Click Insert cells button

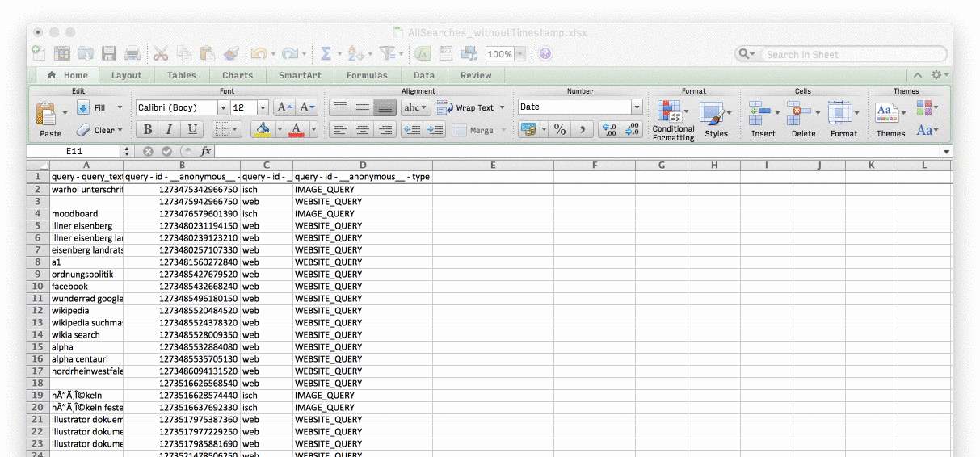763,119
